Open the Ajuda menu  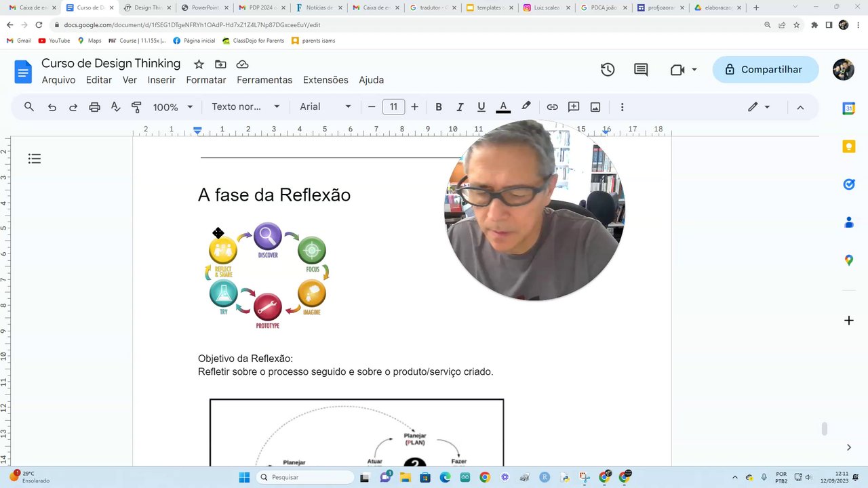point(371,80)
